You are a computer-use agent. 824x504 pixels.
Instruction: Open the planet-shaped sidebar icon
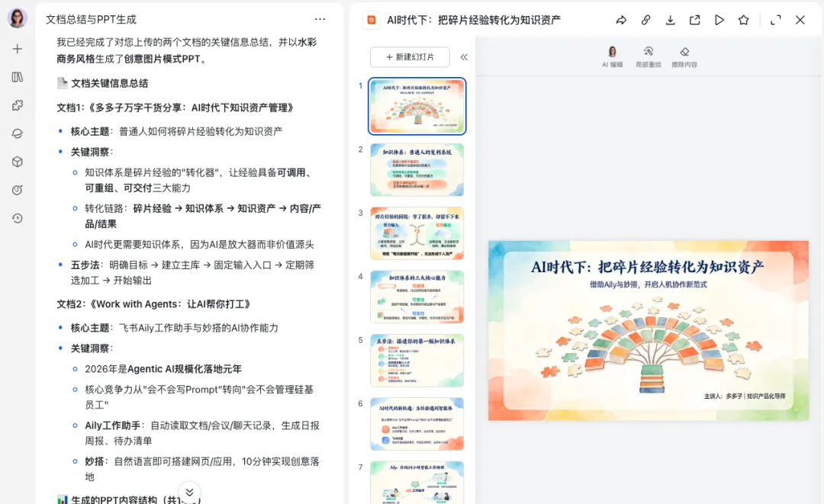coord(18,134)
